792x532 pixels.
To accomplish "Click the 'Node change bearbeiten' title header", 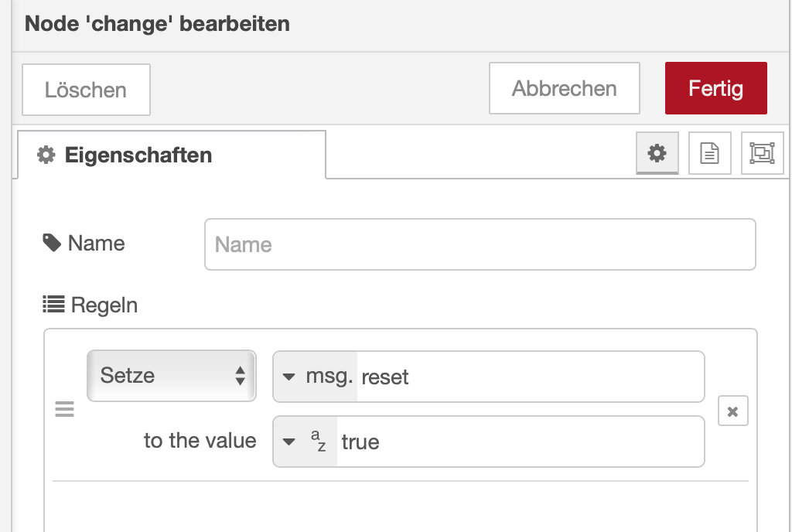I will click(x=158, y=23).
